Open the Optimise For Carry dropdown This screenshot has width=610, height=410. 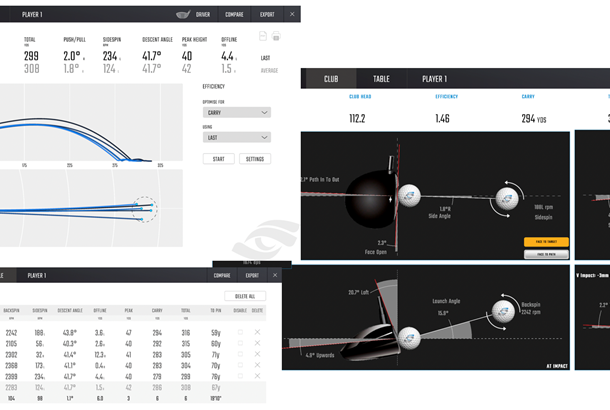[237, 112]
